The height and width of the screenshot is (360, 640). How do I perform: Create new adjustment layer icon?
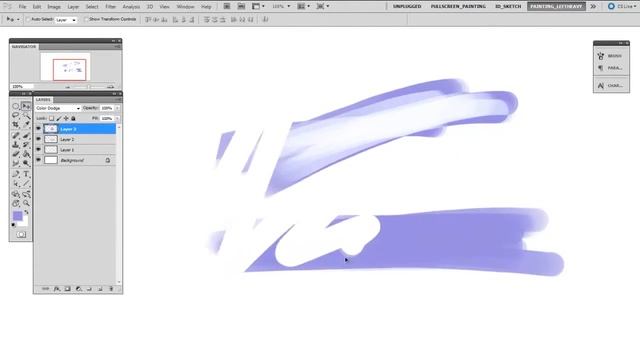click(78, 289)
